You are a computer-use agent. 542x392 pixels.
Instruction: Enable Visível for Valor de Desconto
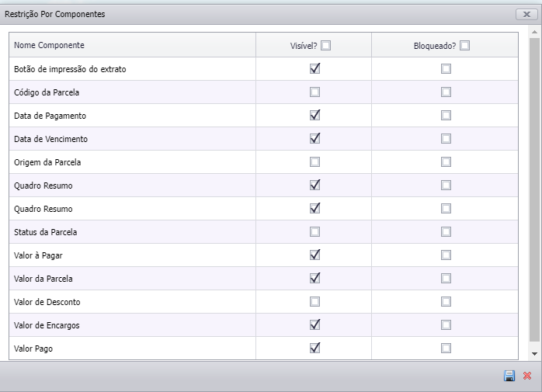tap(315, 301)
